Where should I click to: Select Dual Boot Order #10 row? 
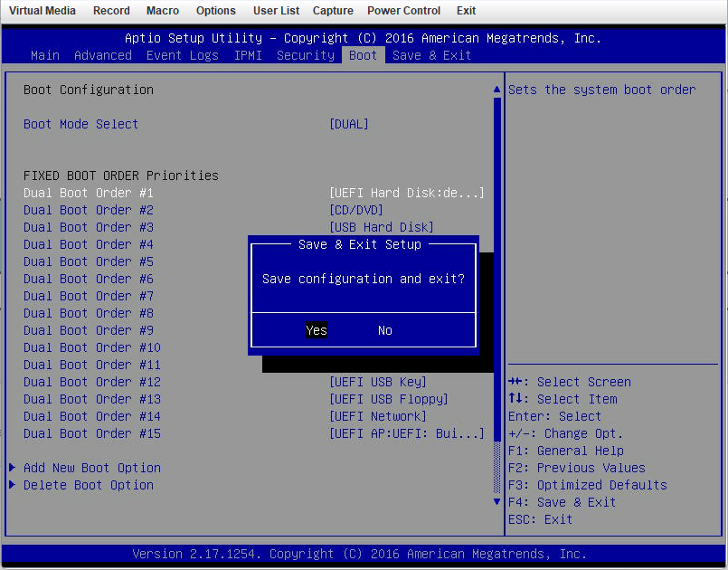click(x=92, y=347)
